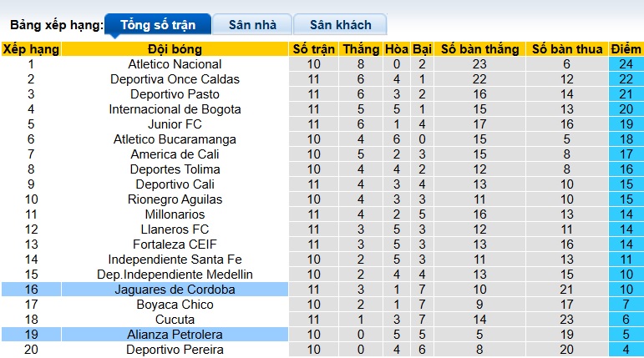This screenshot has height=358, width=644.
Task: Click the Số bàn thua column header
Action: (x=567, y=49)
